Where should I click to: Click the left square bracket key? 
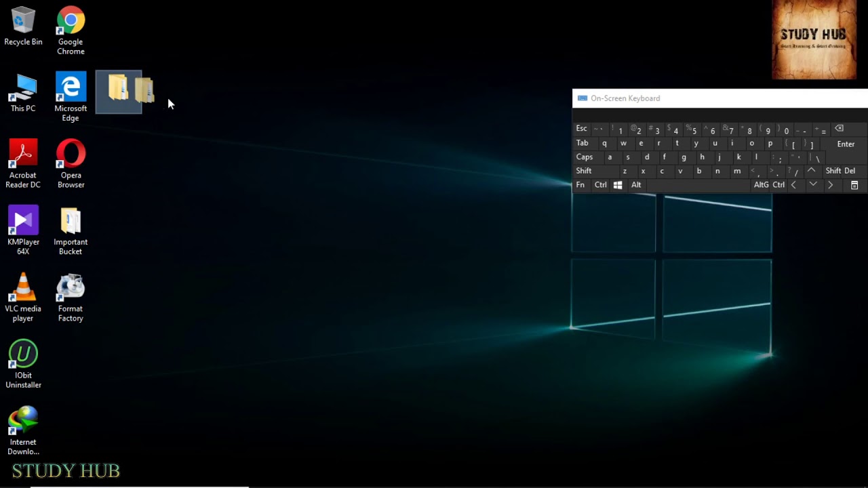(791, 143)
